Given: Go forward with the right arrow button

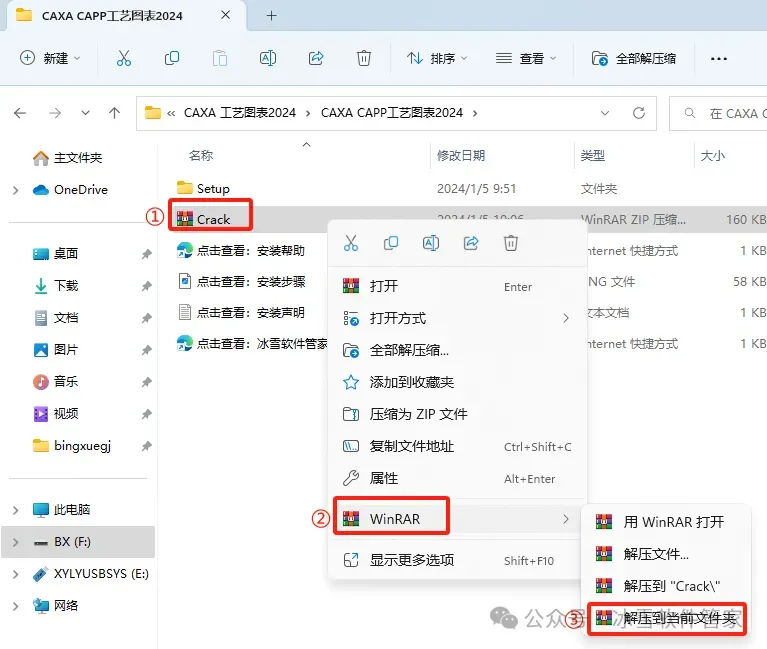Looking at the screenshot, I should click(55, 113).
